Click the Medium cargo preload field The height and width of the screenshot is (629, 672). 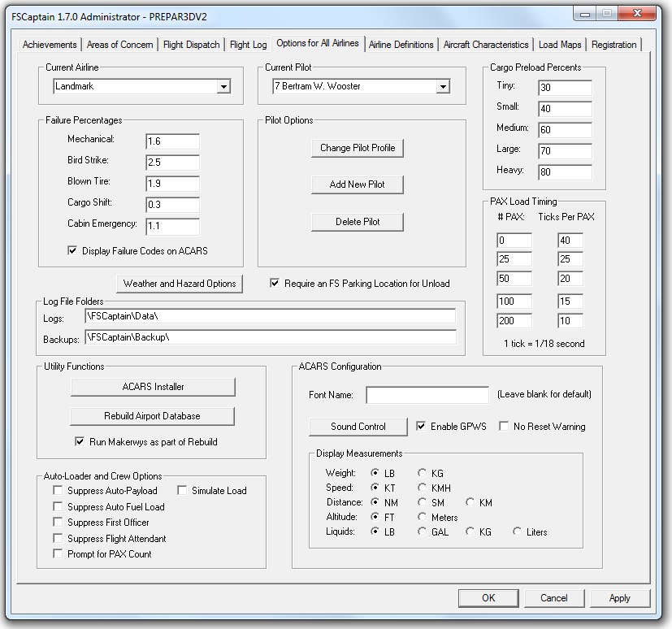(566, 130)
